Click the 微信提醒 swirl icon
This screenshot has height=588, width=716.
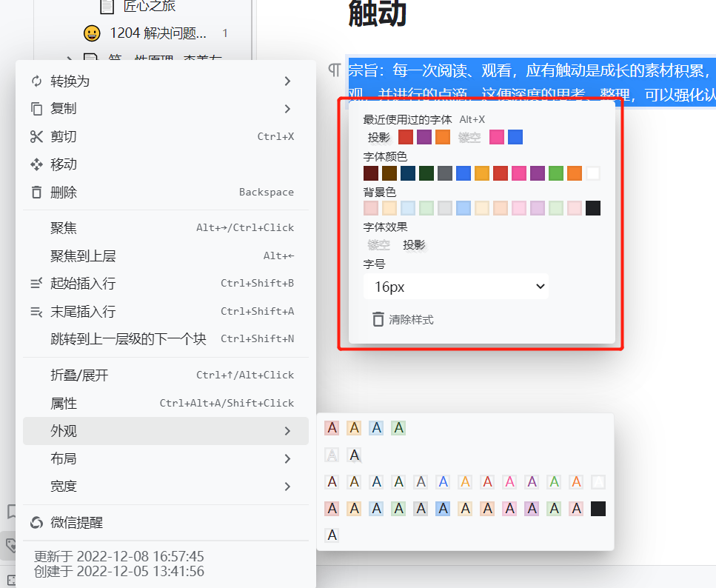[36, 523]
